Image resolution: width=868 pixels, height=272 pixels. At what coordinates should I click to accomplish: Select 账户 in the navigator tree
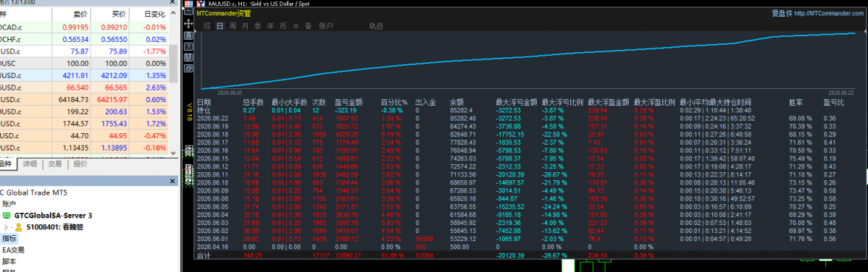[9, 204]
